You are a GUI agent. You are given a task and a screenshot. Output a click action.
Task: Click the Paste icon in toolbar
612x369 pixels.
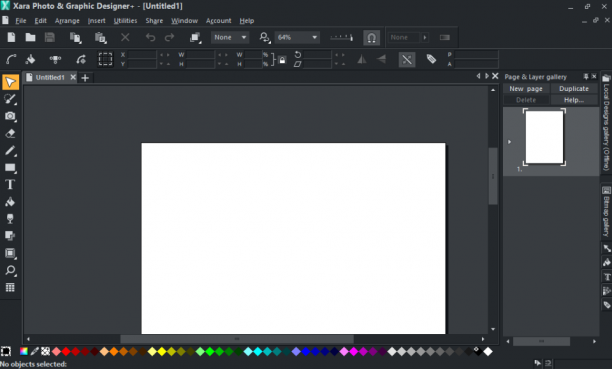(x=100, y=37)
